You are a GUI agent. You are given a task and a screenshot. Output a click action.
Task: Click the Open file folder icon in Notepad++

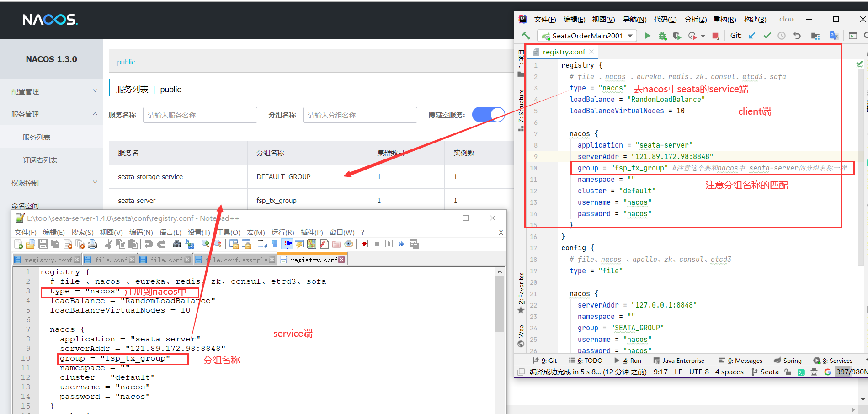[x=31, y=244]
